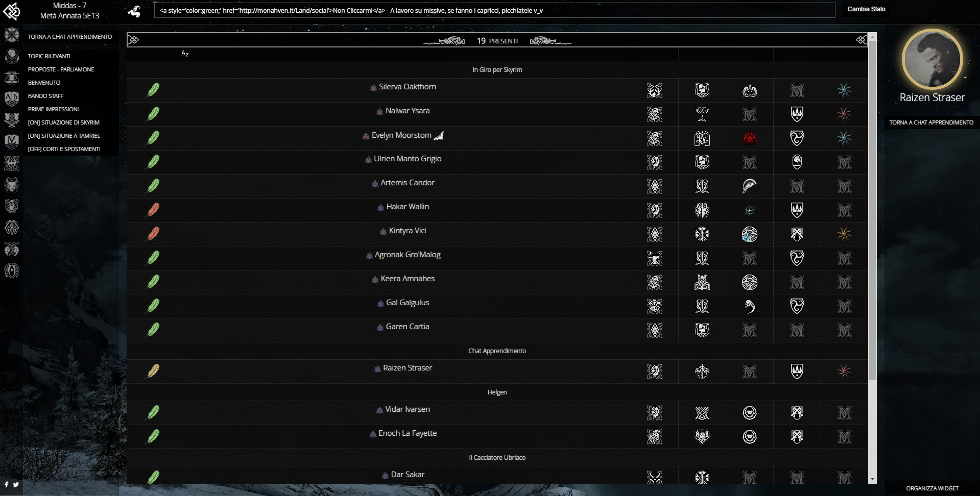Open [ON] Situazione di Skyrim topic

pos(63,122)
